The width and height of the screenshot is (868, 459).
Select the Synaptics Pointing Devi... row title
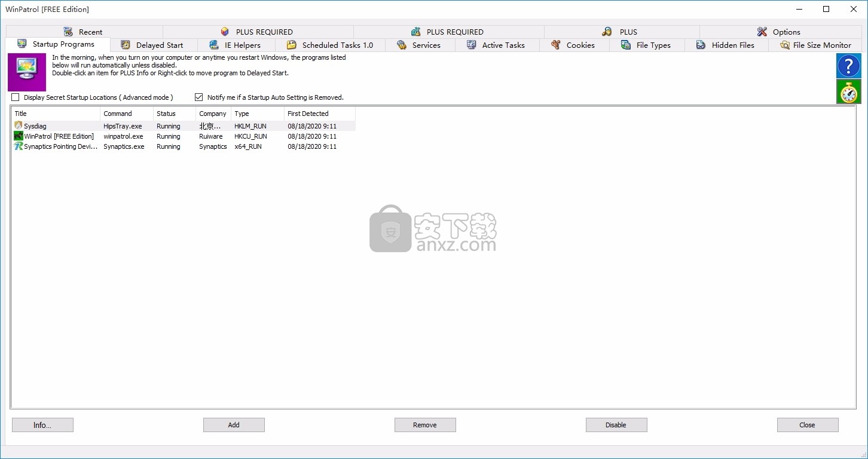(x=61, y=146)
